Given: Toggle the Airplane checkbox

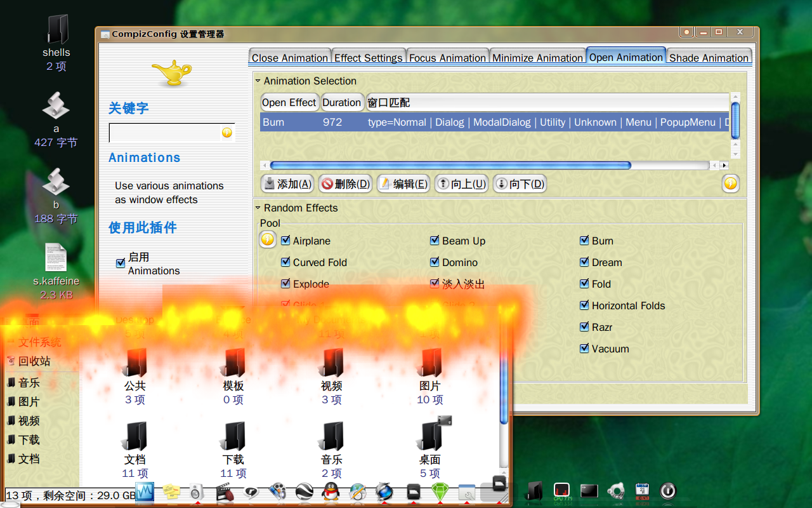Looking at the screenshot, I should tap(285, 241).
